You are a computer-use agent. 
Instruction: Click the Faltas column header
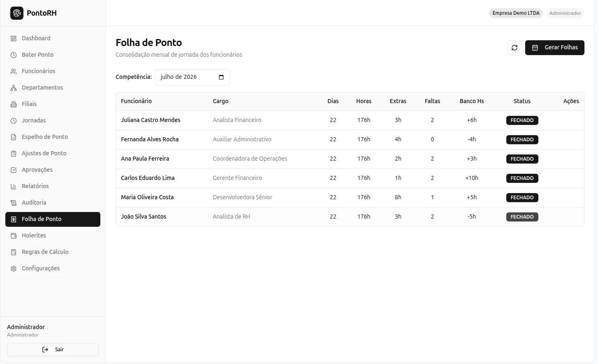pyautogui.click(x=432, y=101)
